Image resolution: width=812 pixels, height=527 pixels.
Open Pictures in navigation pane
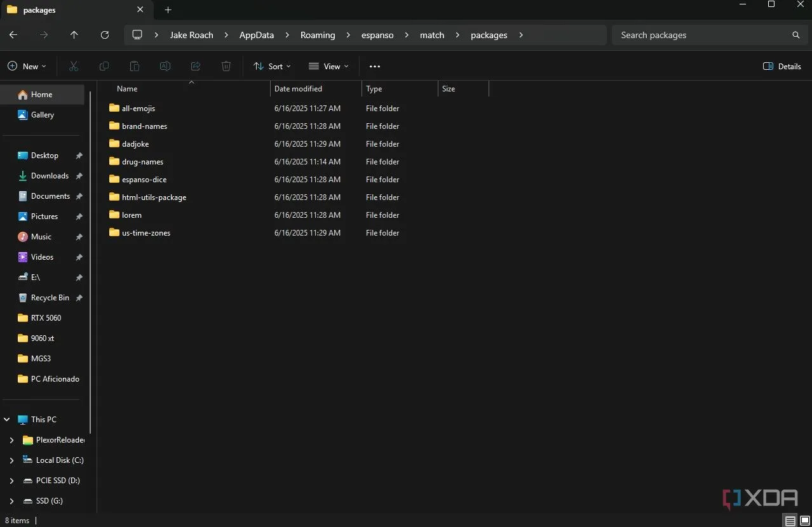click(44, 217)
